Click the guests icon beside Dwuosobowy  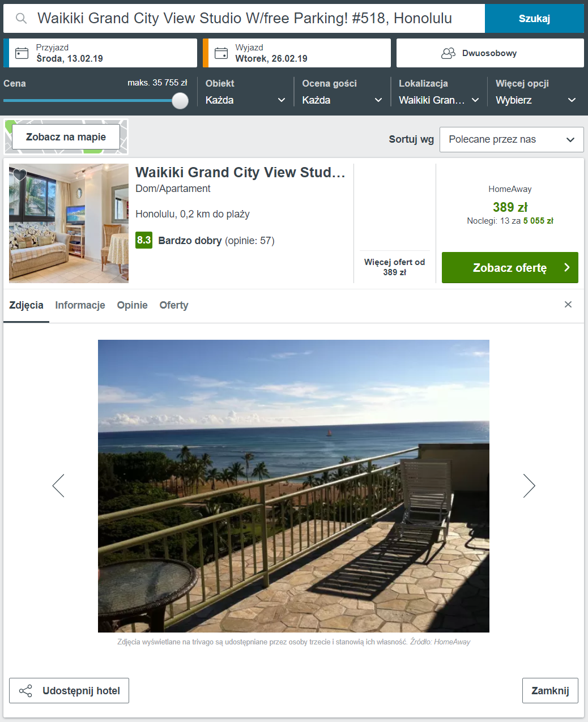448,53
